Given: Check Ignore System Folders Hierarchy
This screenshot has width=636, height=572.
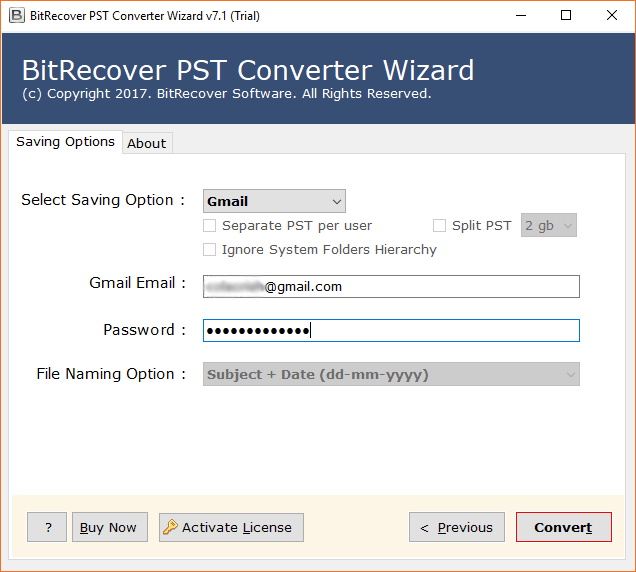Looking at the screenshot, I should coord(209,249).
